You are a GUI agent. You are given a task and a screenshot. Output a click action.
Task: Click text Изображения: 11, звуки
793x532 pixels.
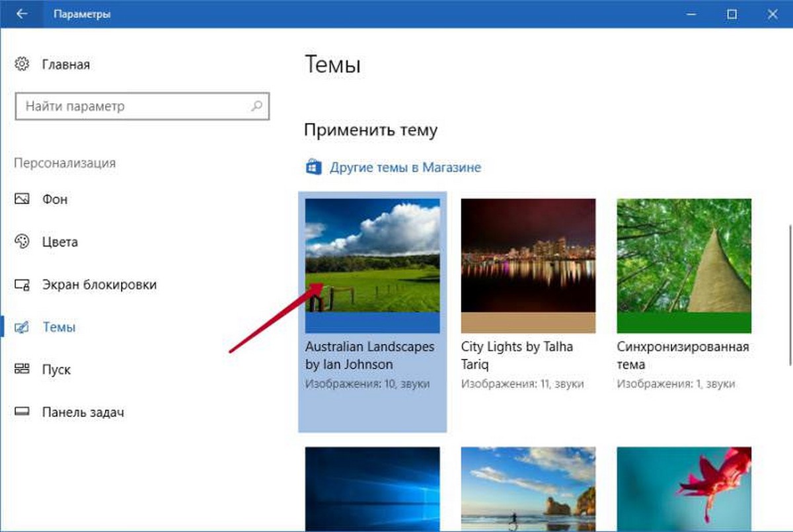tap(523, 384)
